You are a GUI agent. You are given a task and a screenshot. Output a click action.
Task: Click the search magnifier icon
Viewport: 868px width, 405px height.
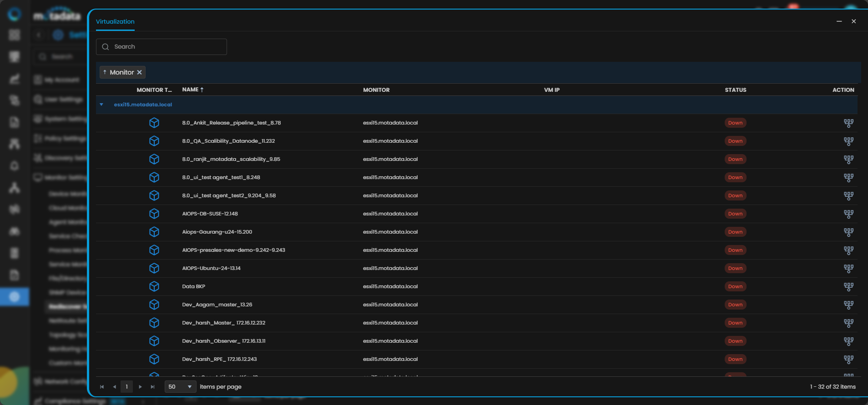(x=106, y=47)
